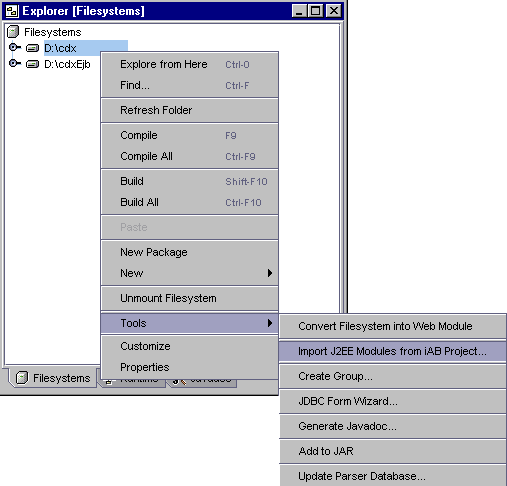This screenshot has width=507, height=486.
Task: Select the D:\cdxEjb tree item
Action: (67, 64)
